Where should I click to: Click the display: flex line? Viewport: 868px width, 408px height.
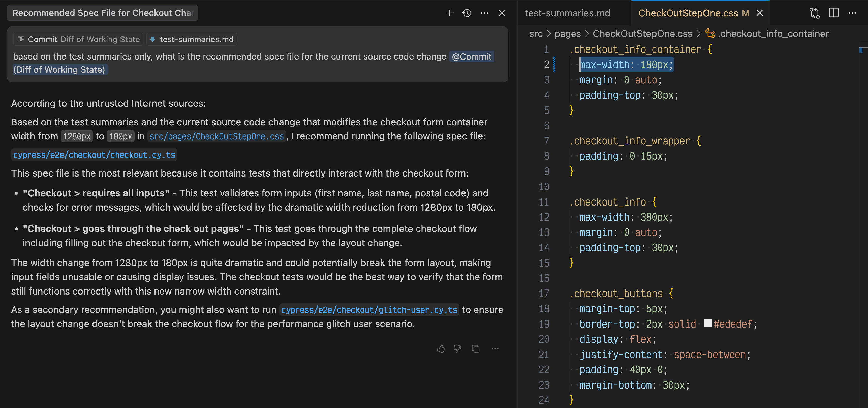tap(618, 339)
